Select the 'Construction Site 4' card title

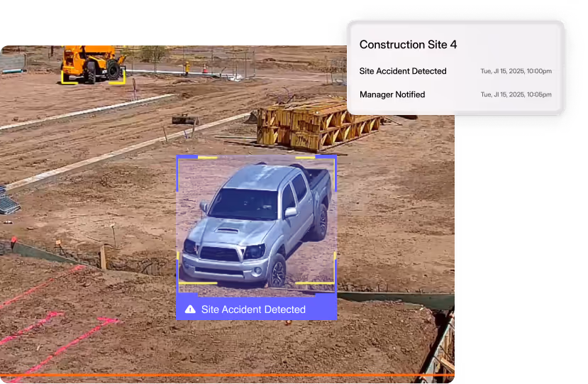[408, 45]
